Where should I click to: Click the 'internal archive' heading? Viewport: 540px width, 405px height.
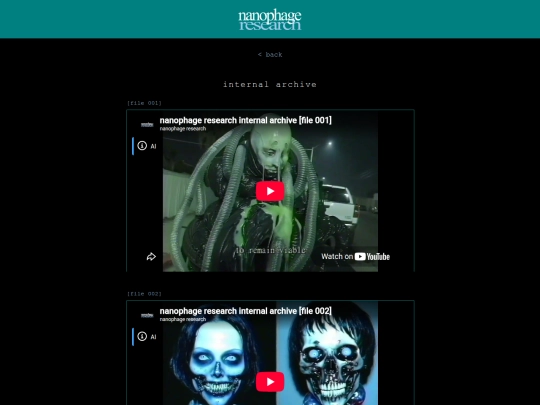click(x=270, y=84)
